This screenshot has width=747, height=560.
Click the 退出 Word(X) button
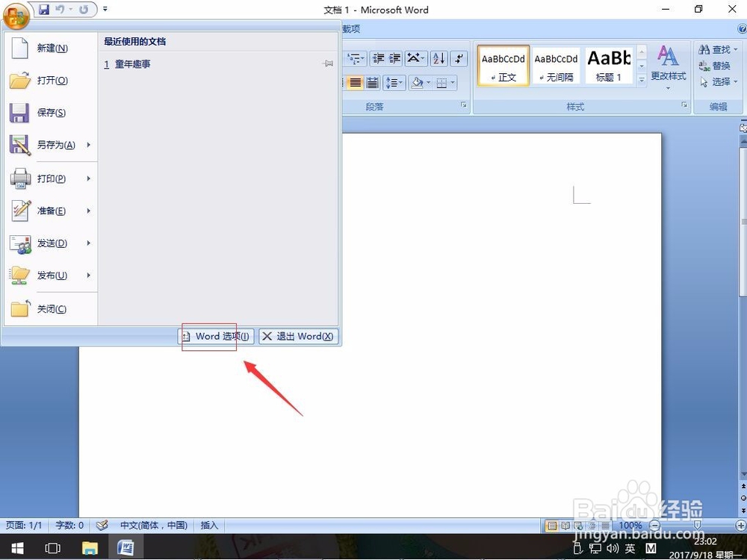pyautogui.click(x=299, y=336)
